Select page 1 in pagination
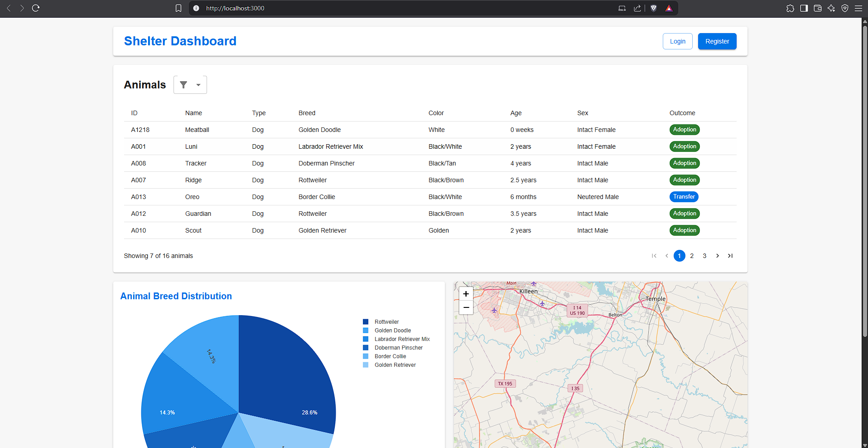868x448 pixels. [x=680, y=256]
